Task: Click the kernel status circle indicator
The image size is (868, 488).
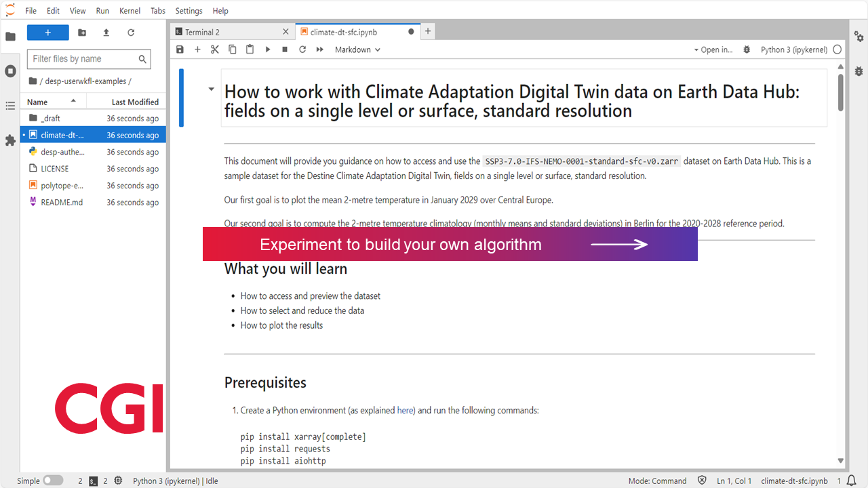Action: tap(837, 49)
